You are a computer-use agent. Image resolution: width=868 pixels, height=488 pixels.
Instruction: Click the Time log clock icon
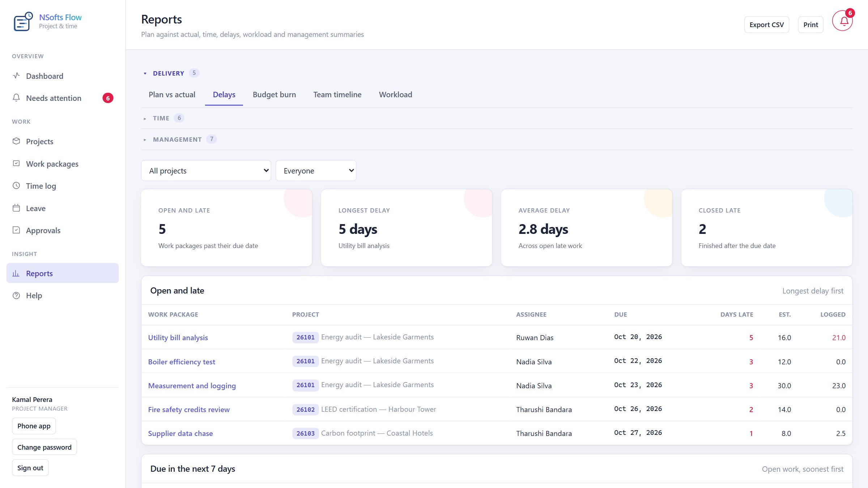pos(16,185)
